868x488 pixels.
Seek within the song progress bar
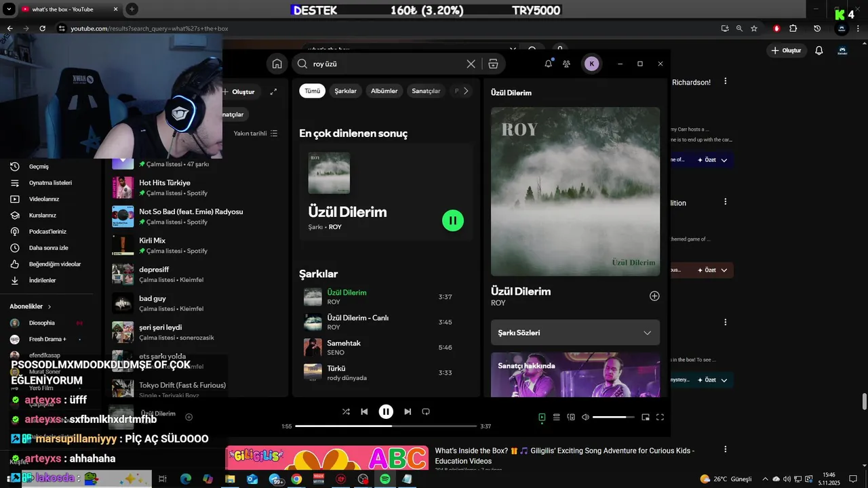click(386, 426)
